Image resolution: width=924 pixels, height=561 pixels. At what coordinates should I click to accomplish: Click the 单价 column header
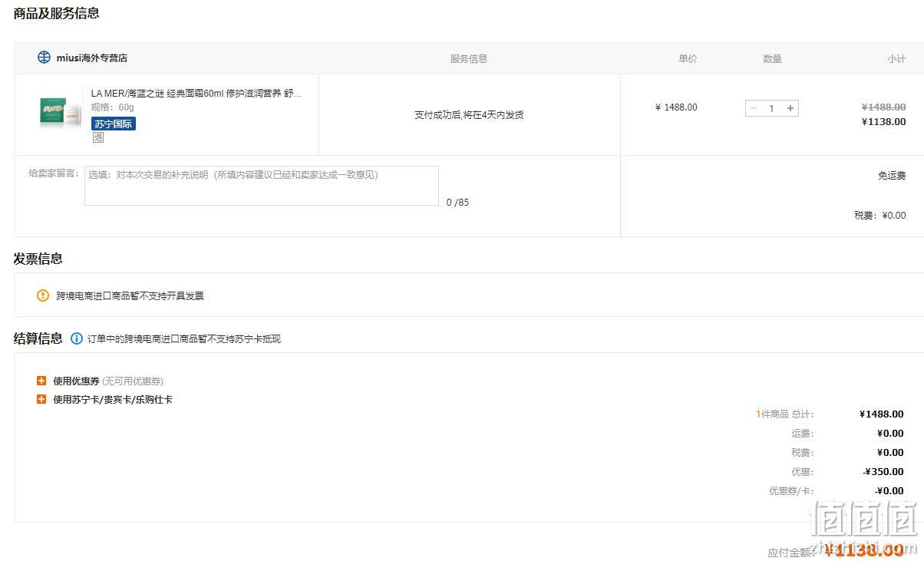point(688,59)
